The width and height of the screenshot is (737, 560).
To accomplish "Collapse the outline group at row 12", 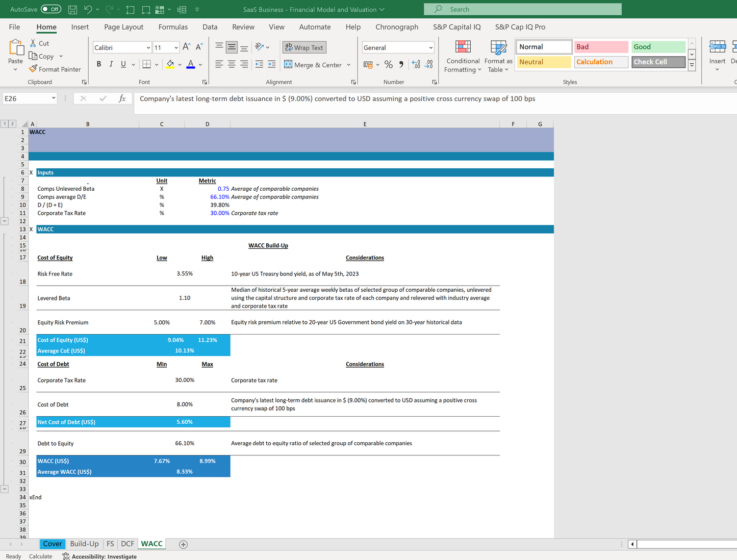I will click(5, 221).
